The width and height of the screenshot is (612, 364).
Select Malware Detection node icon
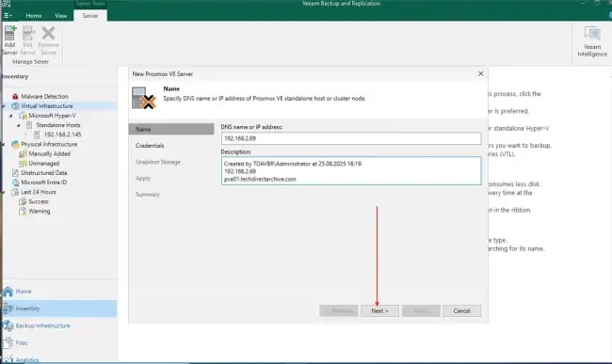15,96
